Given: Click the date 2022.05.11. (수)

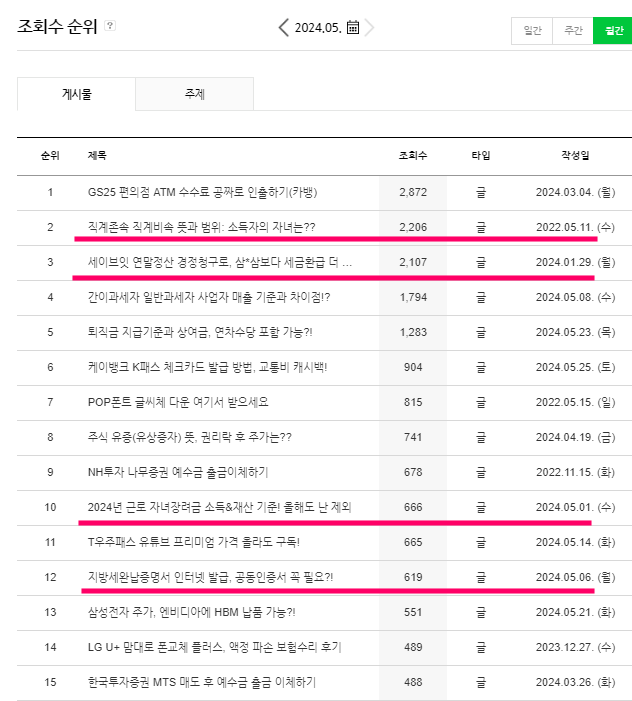Looking at the screenshot, I should tap(575, 227).
